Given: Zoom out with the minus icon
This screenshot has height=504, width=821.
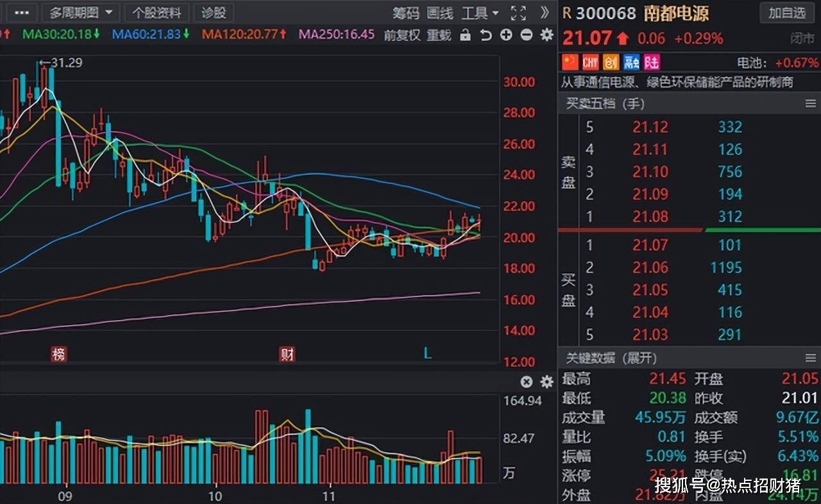Looking at the screenshot, I should [527, 35].
